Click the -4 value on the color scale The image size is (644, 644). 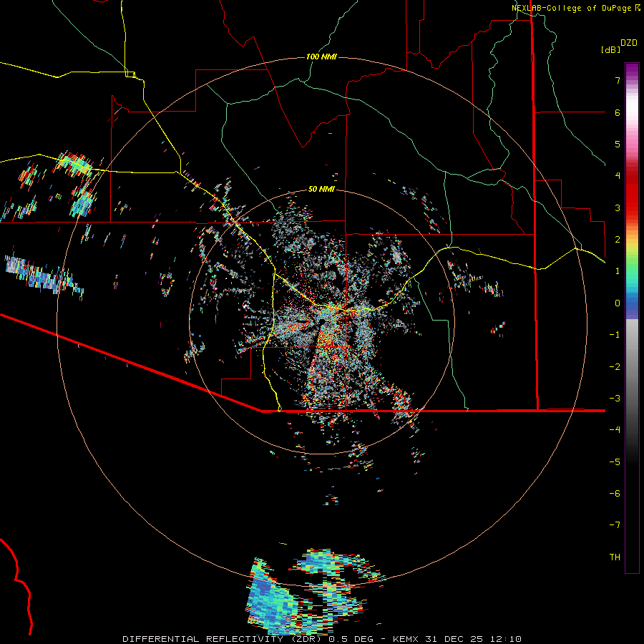coord(615,430)
